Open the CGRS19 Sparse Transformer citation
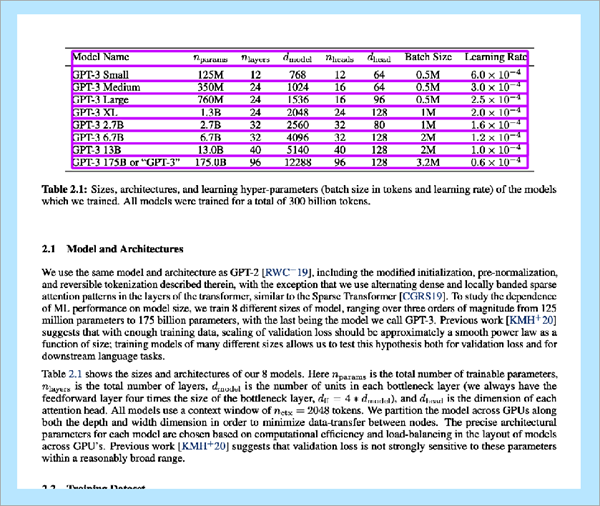 pos(422,296)
